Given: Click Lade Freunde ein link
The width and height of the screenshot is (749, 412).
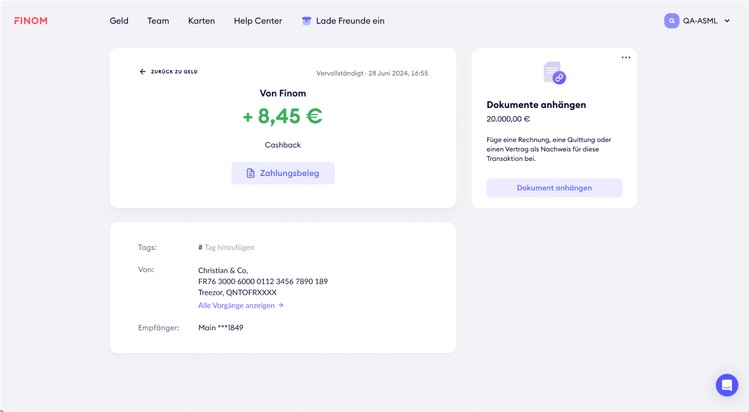Looking at the screenshot, I should point(350,21).
